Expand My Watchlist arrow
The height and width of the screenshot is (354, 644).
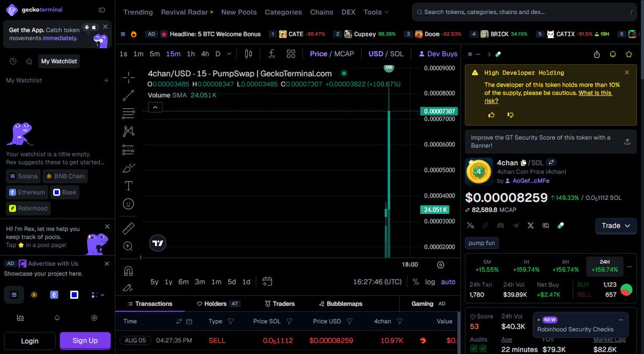tap(106, 81)
